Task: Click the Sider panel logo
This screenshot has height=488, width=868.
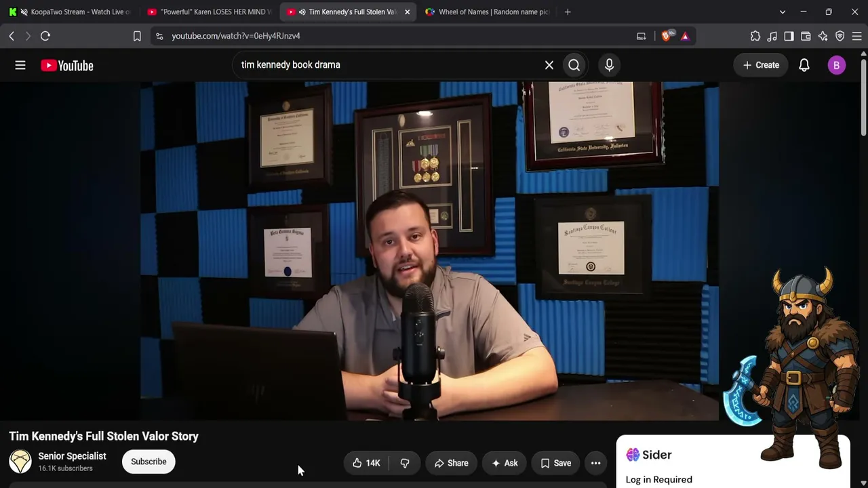Action: click(649, 455)
